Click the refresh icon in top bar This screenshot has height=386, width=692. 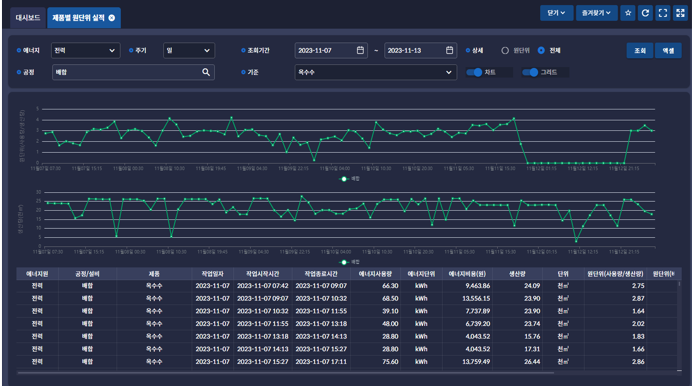(x=645, y=13)
